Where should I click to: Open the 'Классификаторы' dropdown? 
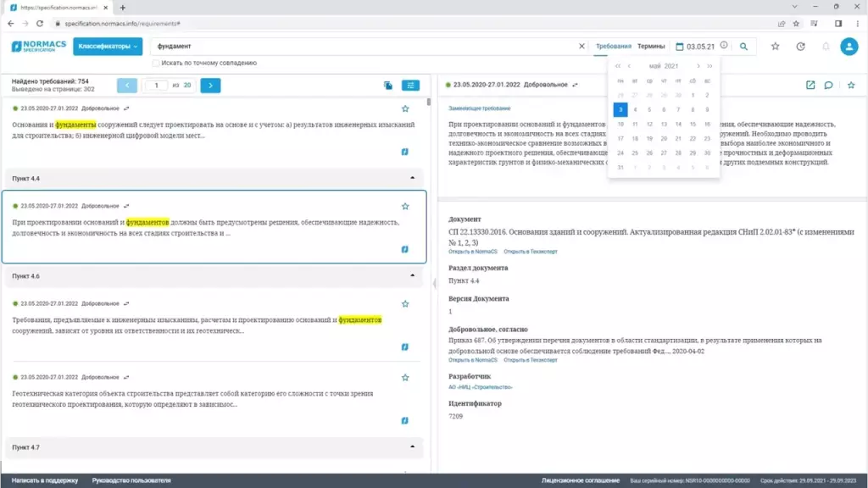pos(108,47)
